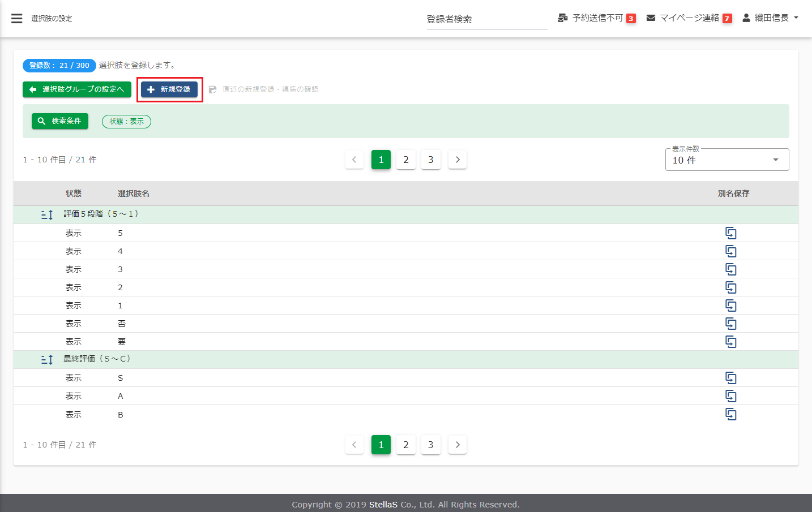Expand the 表示件数 dropdown

click(726, 160)
